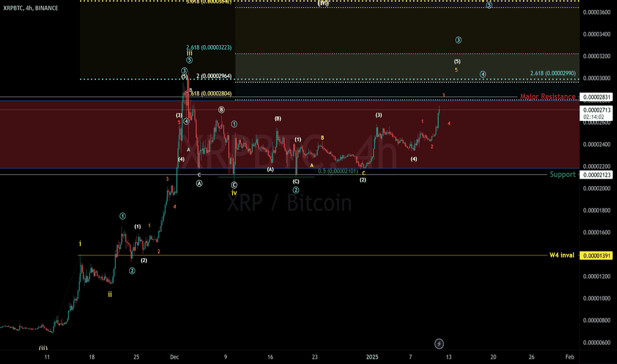
Task: Select the Major Resistance line label
Action: [547, 97]
